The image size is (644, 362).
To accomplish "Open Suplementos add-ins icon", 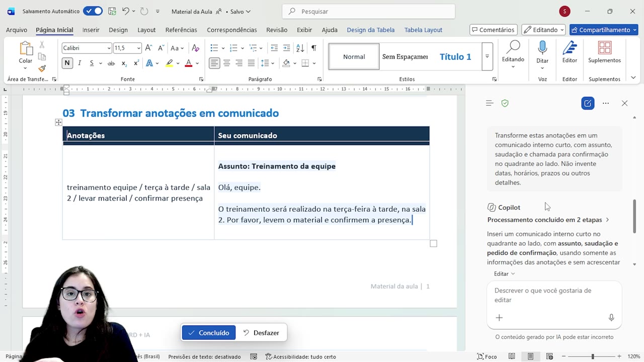I will (x=604, y=48).
